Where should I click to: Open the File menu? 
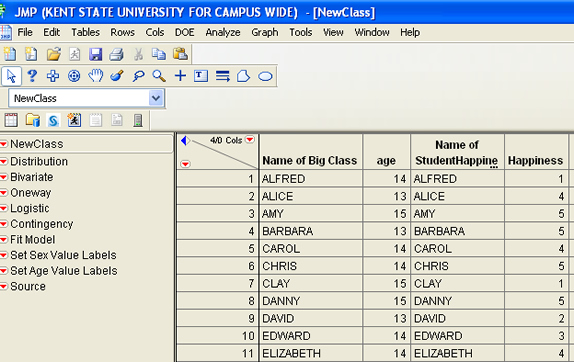[25, 33]
